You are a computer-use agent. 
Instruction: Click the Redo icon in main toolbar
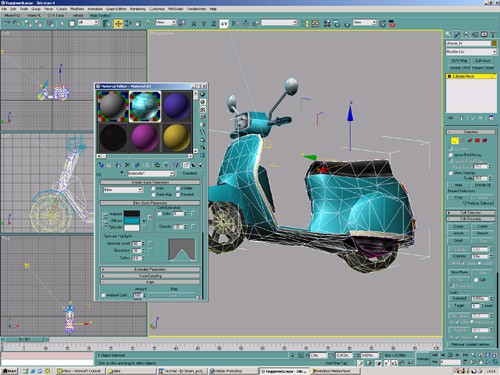click(x=16, y=23)
